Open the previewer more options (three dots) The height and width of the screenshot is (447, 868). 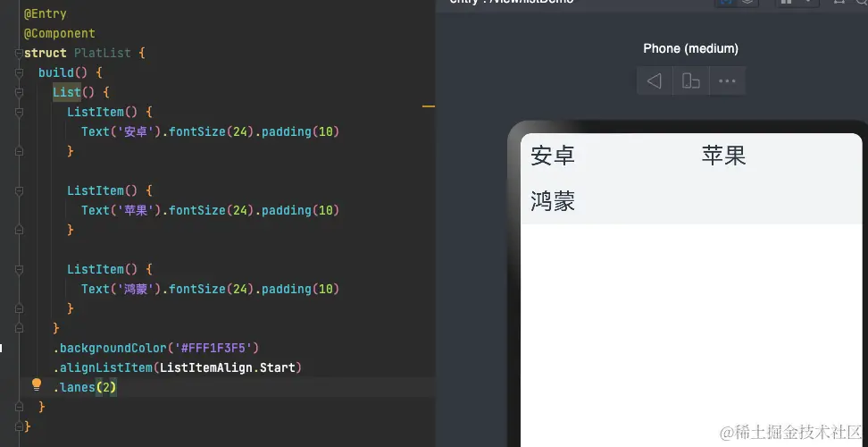coord(727,80)
